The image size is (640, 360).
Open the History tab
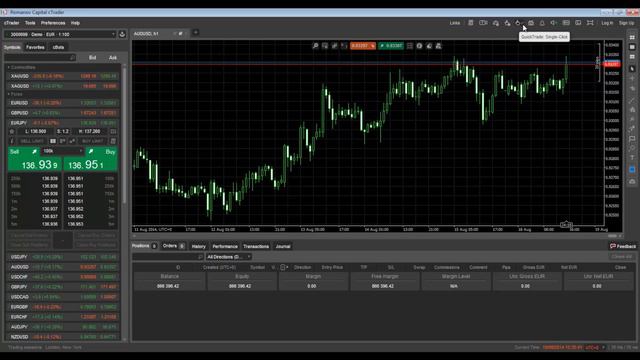(199, 247)
